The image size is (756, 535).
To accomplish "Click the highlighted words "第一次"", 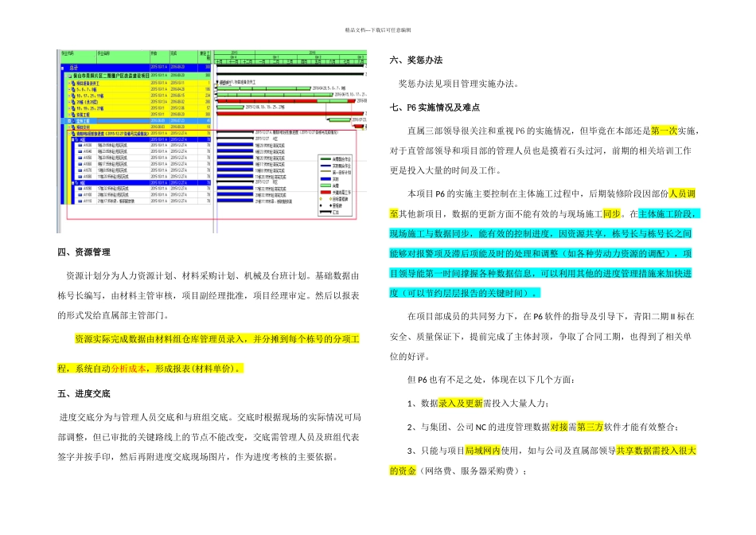I will 664,131.
